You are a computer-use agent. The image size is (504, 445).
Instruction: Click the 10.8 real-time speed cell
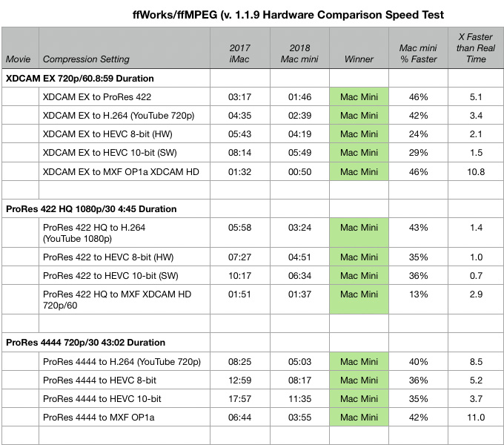click(x=476, y=171)
